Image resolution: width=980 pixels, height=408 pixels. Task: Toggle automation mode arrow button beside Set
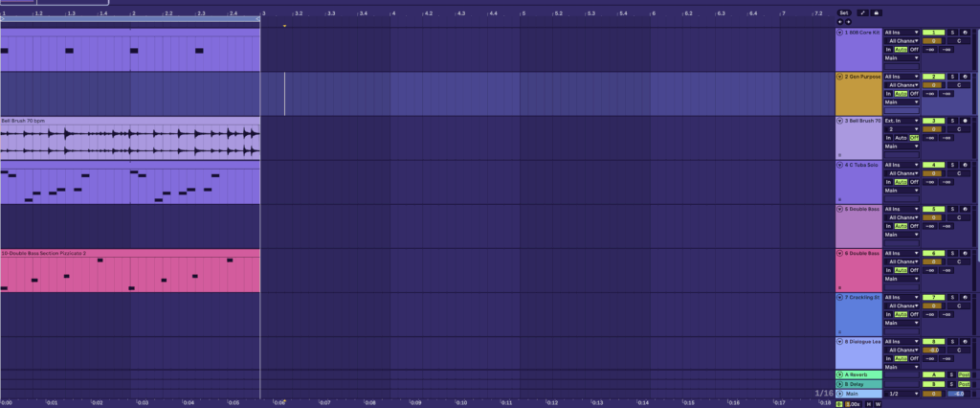860,12
